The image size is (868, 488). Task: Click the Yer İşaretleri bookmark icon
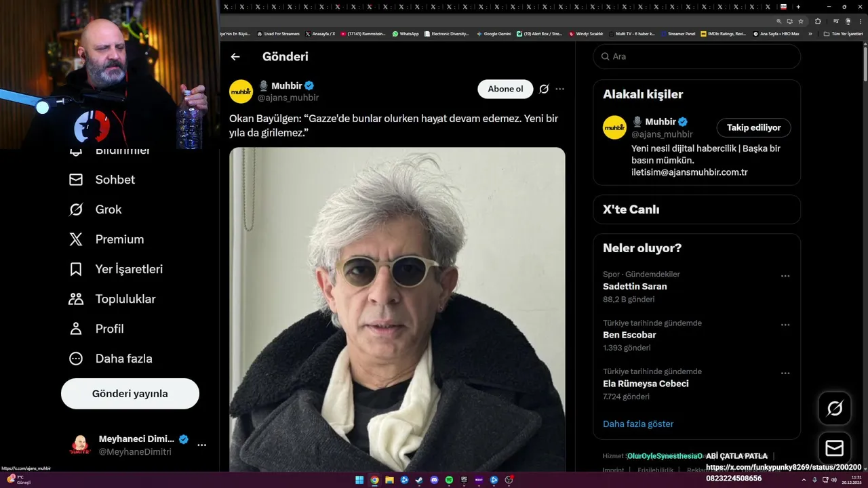click(x=76, y=269)
